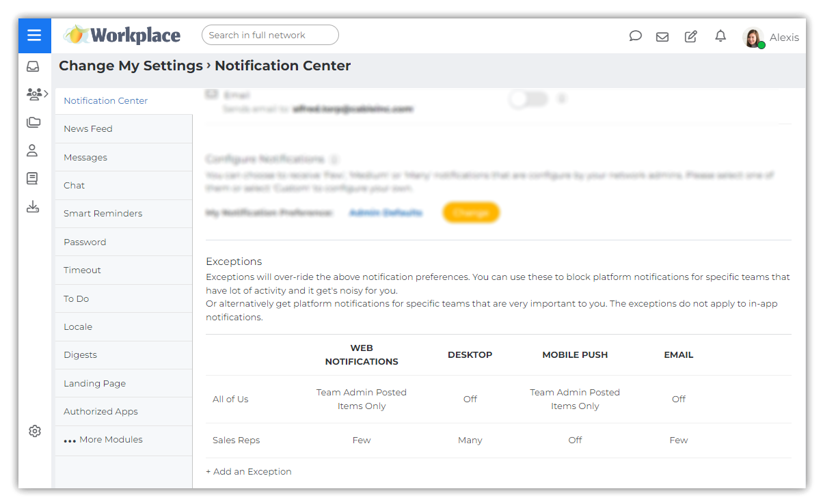Switch to the Landing Page settings tab
Viewport: 823px width, 504px height.
[x=95, y=384]
